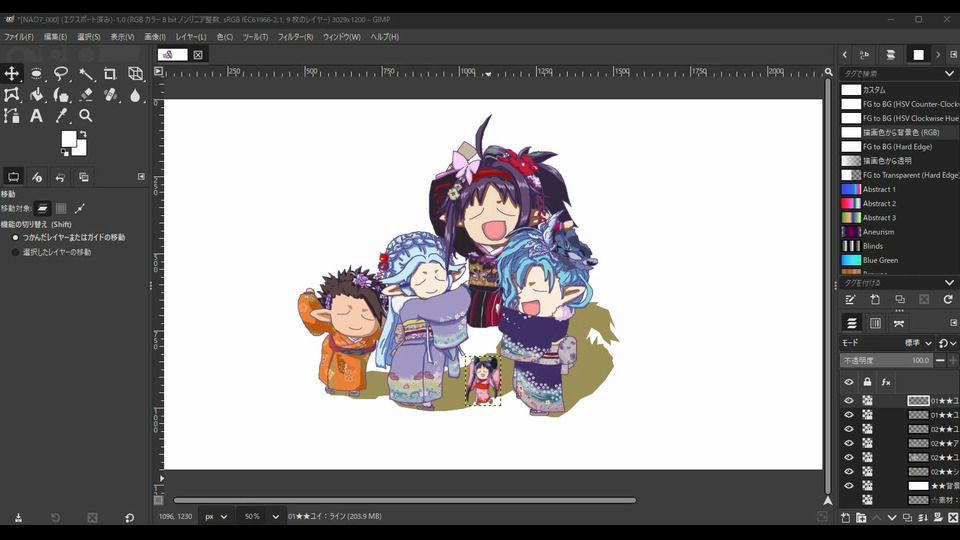The width and height of the screenshot is (960, 540).
Task: Switch to the Paths tab in layers dock
Action: 899,323
